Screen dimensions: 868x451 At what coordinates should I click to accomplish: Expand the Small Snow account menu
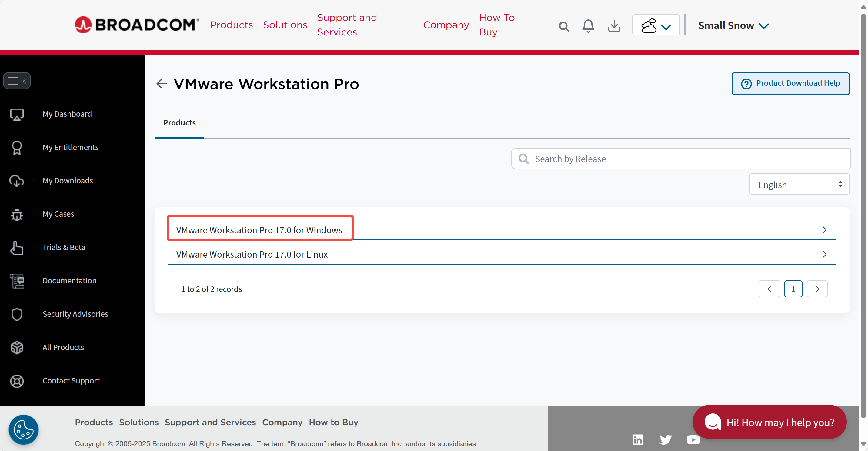tap(733, 26)
